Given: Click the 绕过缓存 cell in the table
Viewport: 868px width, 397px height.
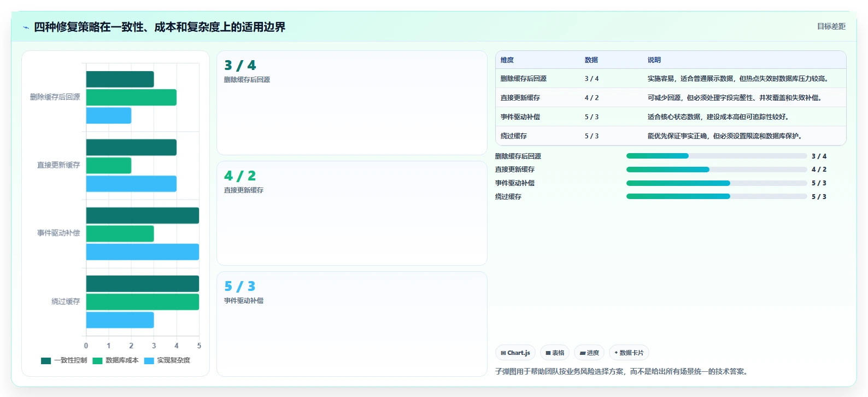Looking at the screenshot, I should [x=514, y=136].
